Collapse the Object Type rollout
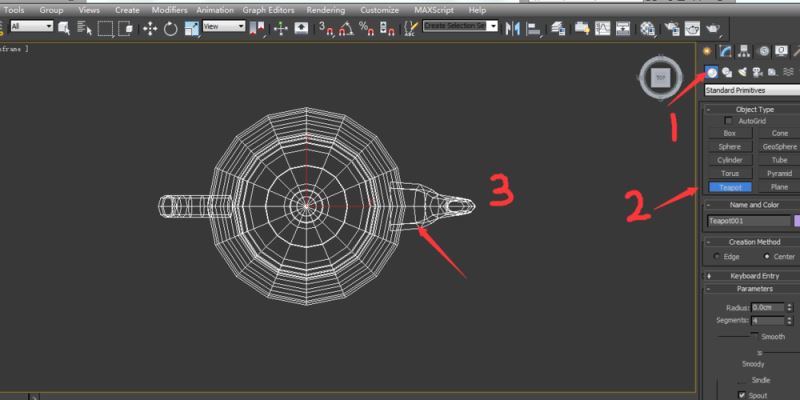800x400 pixels. click(755, 109)
